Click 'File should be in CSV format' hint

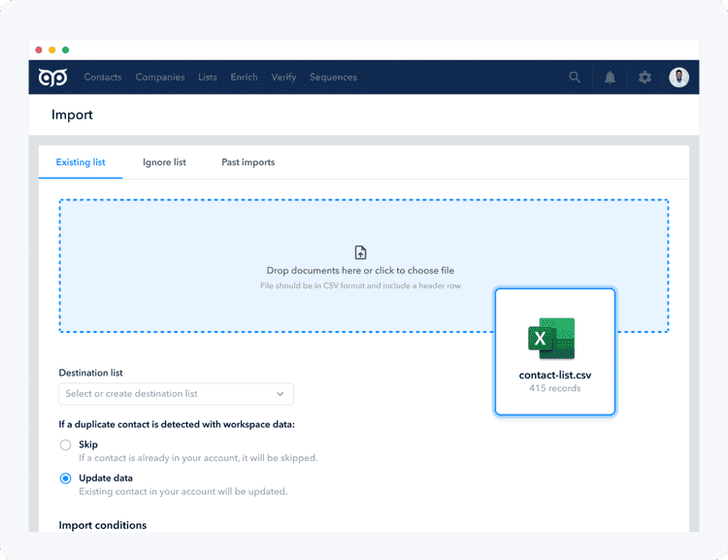point(360,285)
